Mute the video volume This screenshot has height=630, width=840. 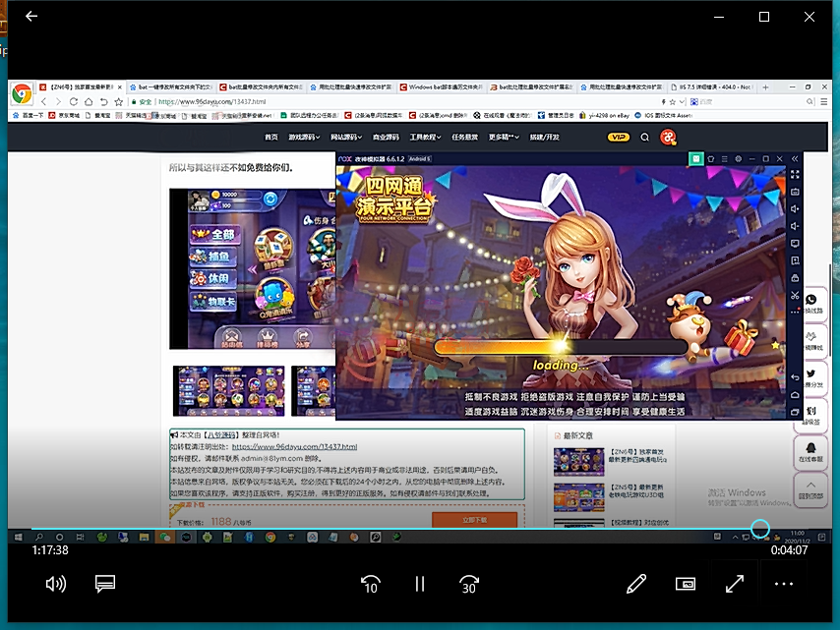click(56, 584)
